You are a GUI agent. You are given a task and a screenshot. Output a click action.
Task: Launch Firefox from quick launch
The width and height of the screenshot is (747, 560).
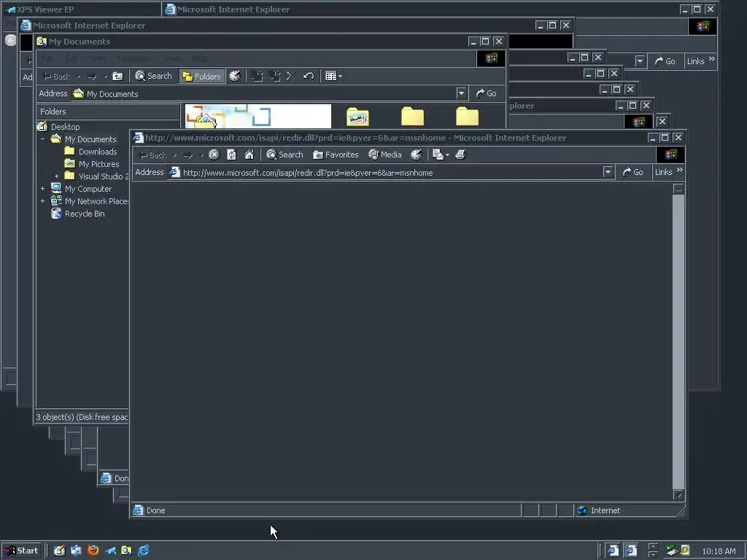point(93,551)
